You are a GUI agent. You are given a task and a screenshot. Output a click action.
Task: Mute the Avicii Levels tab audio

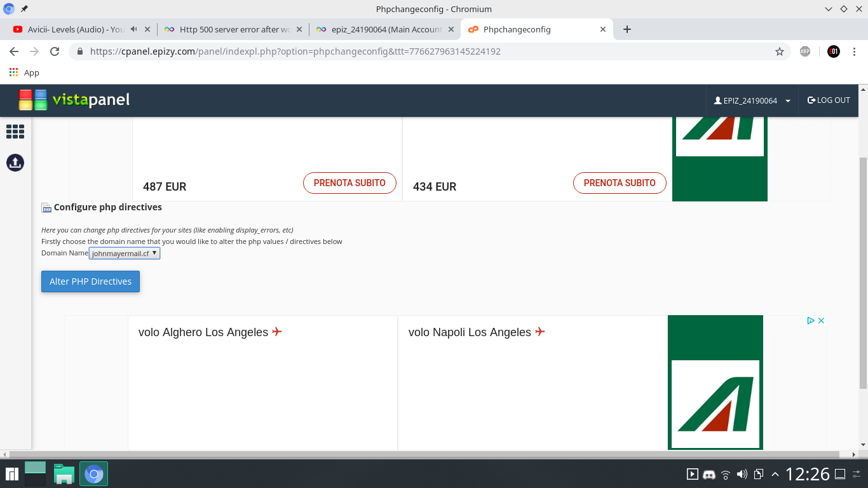click(134, 29)
